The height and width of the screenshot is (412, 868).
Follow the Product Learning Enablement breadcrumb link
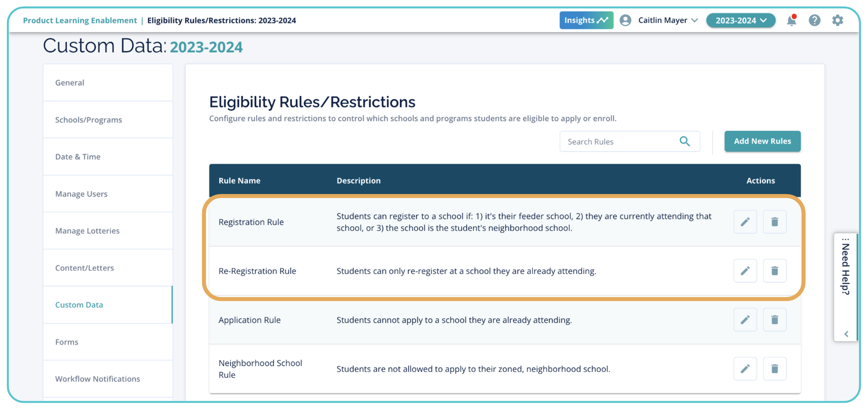(x=80, y=20)
